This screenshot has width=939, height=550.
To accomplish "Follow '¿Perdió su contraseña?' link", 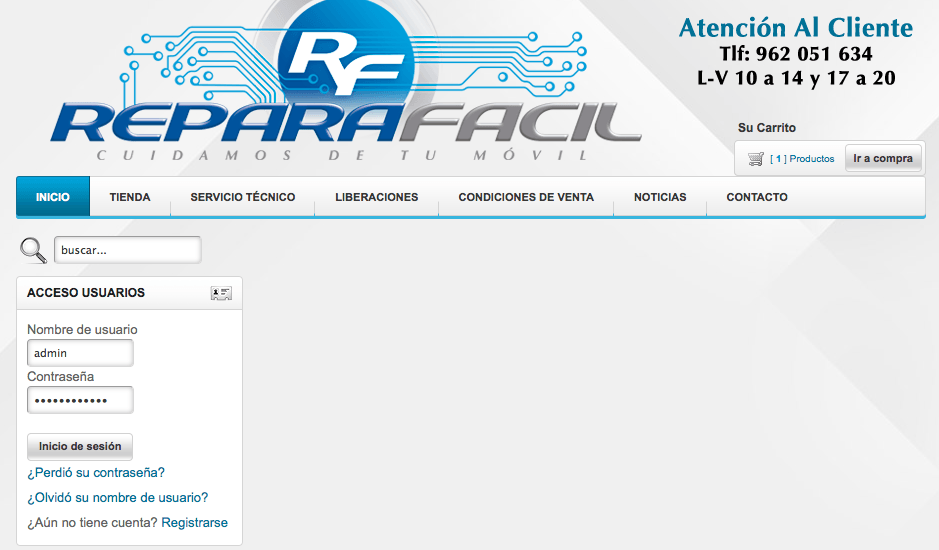I will coord(96,473).
